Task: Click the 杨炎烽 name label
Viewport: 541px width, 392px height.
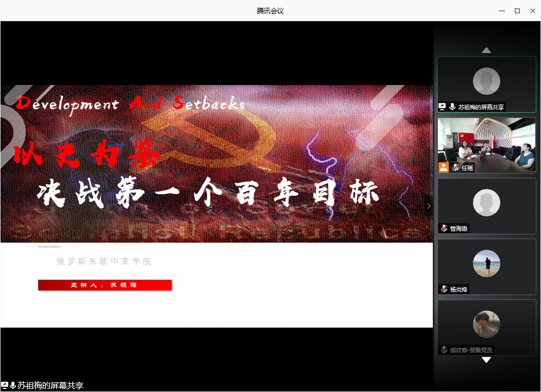Action: tap(459, 289)
